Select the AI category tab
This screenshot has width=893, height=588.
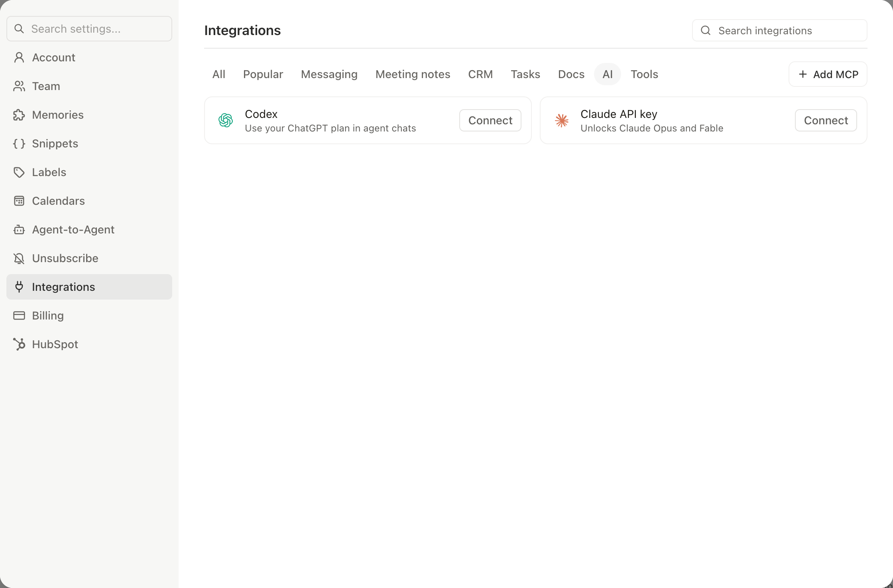coord(608,74)
